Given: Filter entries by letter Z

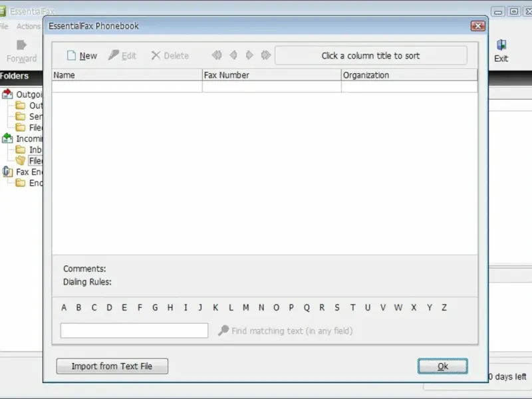Looking at the screenshot, I should coord(444,307).
